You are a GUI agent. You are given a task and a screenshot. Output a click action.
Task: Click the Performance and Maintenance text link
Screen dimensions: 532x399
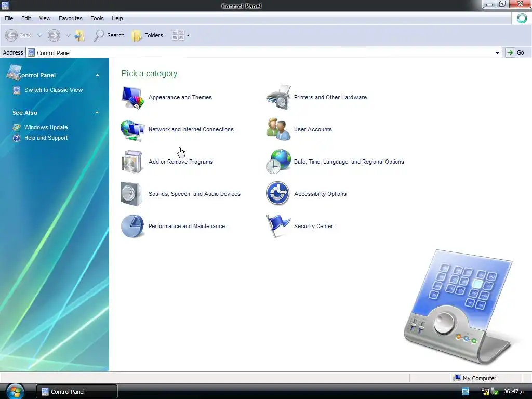[187, 227]
